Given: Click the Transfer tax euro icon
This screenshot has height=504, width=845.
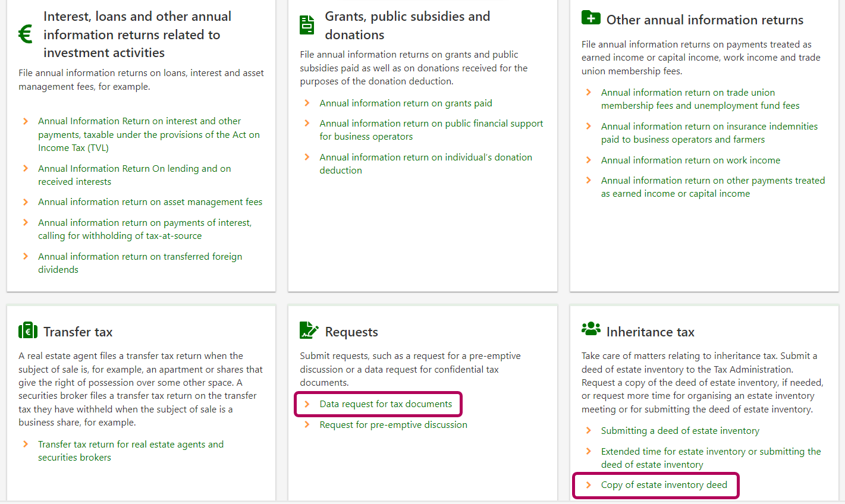Looking at the screenshot, I should (x=28, y=330).
